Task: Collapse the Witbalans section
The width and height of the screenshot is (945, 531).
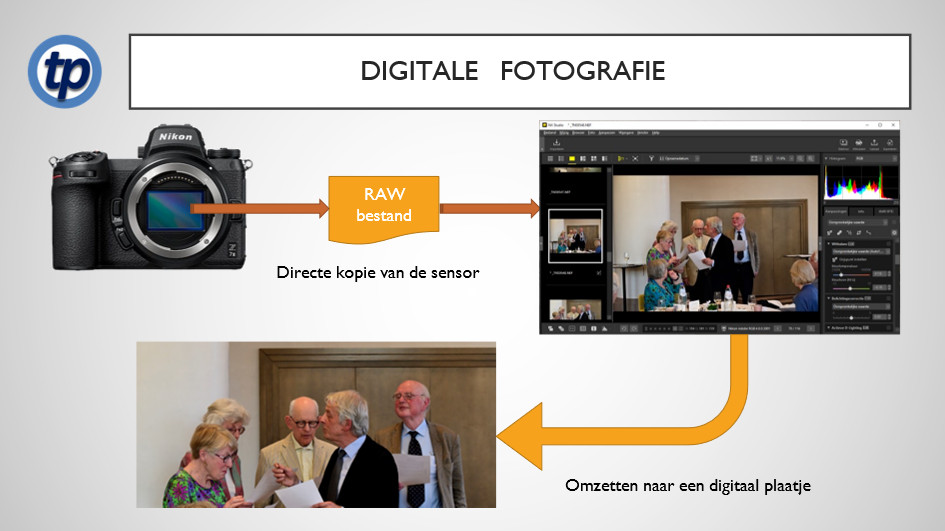Action: [x=827, y=243]
